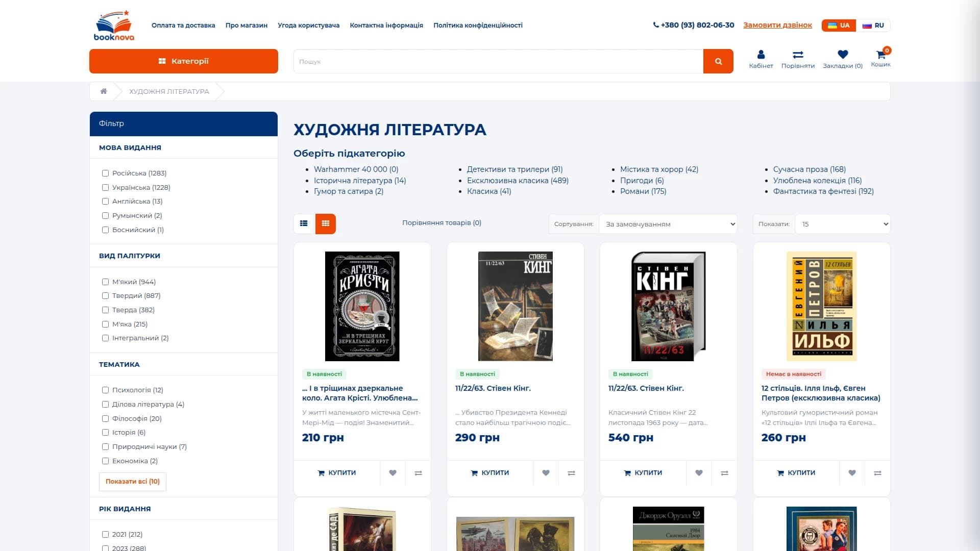Open Угода користувача menu item
The image size is (980, 551).
pyautogui.click(x=309, y=25)
